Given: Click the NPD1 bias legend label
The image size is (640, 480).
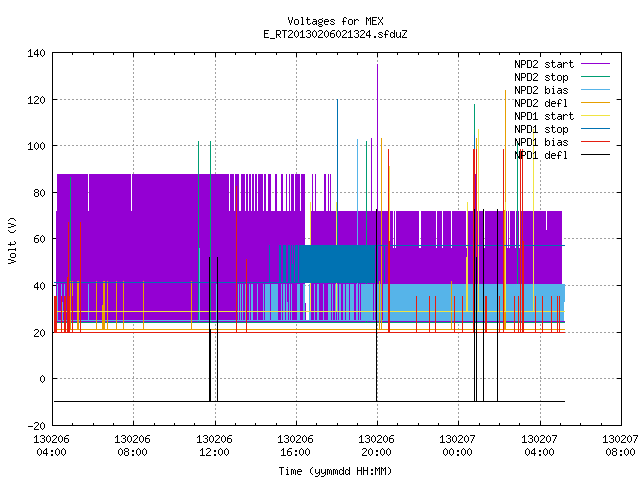Looking at the screenshot, I should 541,142.
